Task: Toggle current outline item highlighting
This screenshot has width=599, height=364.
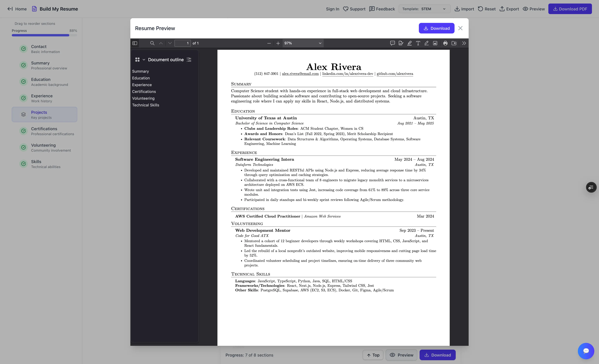Action: tap(189, 60)
